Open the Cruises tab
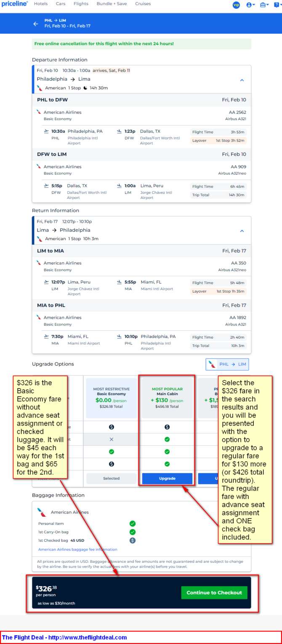 [x=143, y=4]
